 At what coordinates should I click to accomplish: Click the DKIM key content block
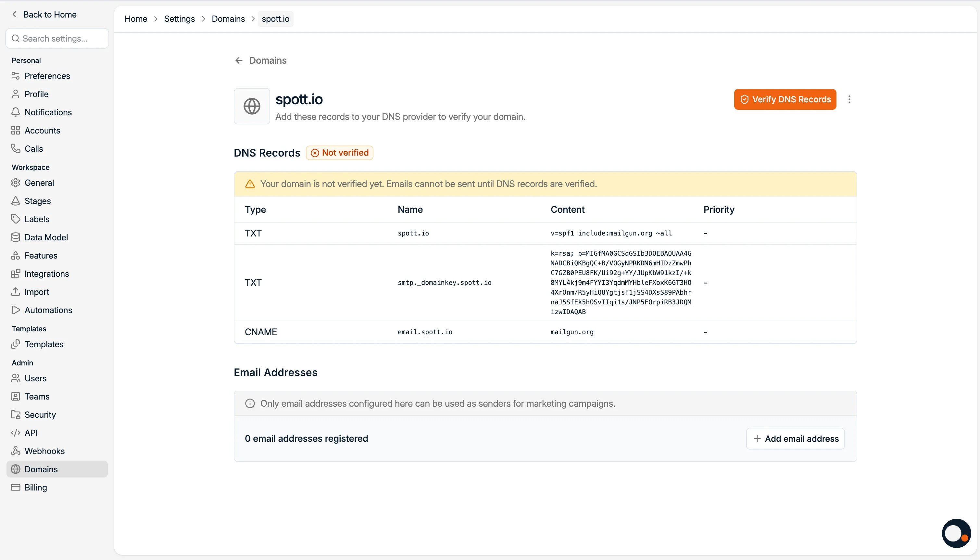(621, 283)
